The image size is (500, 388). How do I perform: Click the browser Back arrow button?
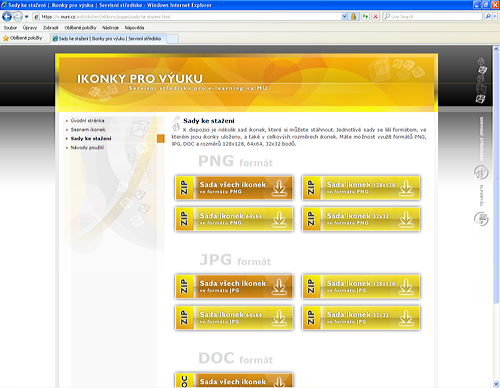pyautogui.click(x=7, y=16)
